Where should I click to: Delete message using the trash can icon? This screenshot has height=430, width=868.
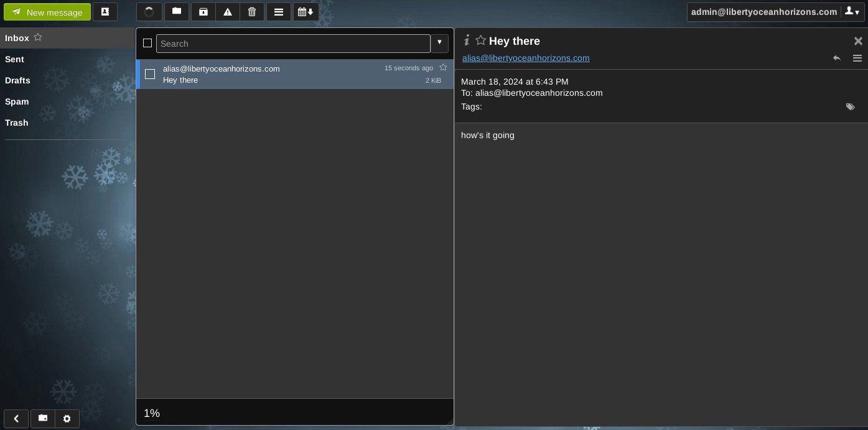coord(252,12)
